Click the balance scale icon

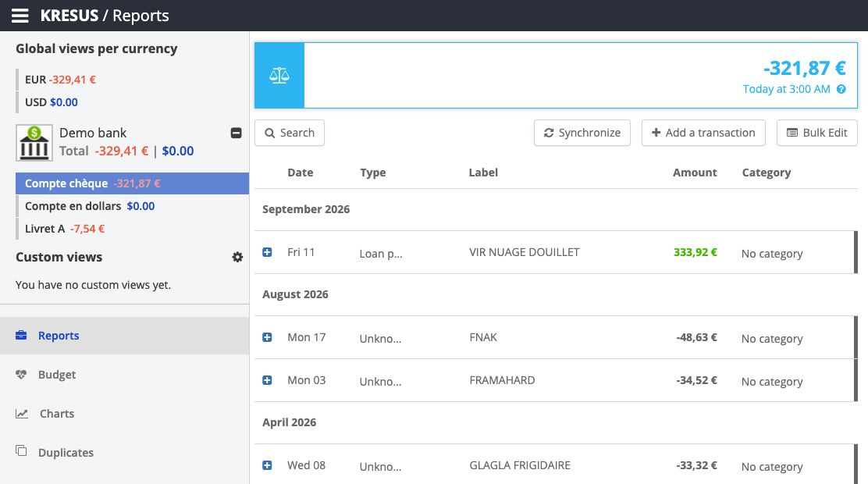pyautogui.click(x=279, y=75)
